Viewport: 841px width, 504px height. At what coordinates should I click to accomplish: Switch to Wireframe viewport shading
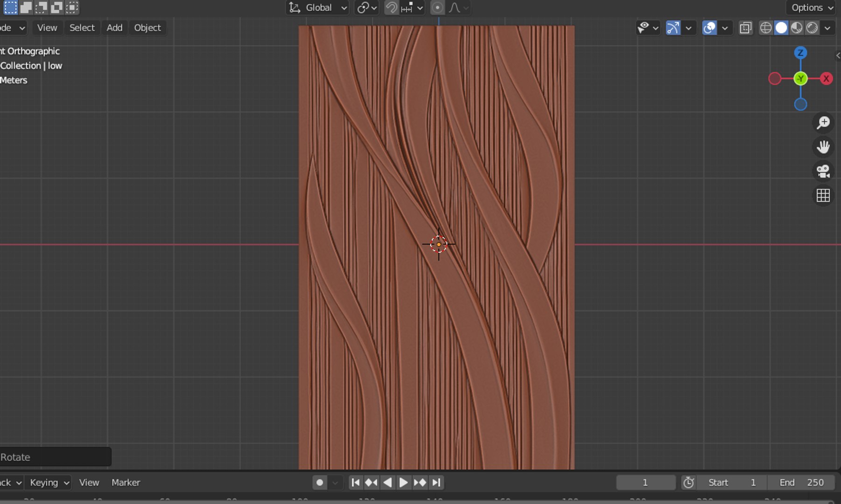point(766,28)
